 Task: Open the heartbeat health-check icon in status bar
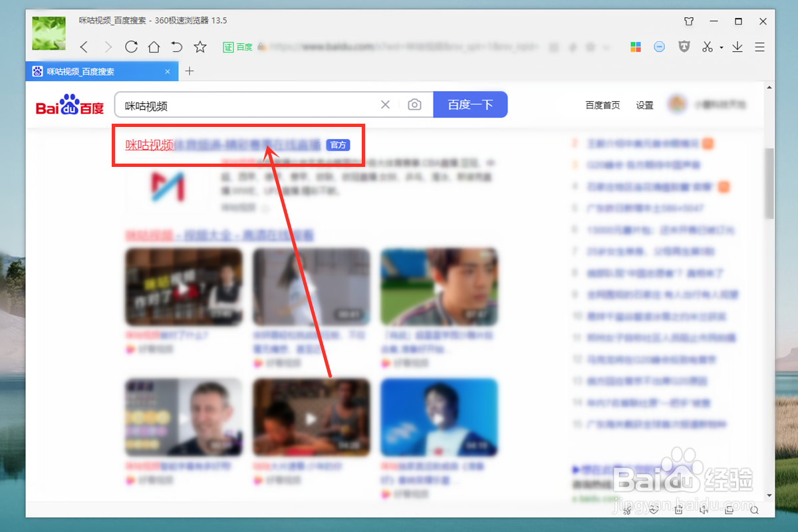(x=654, y=510)
